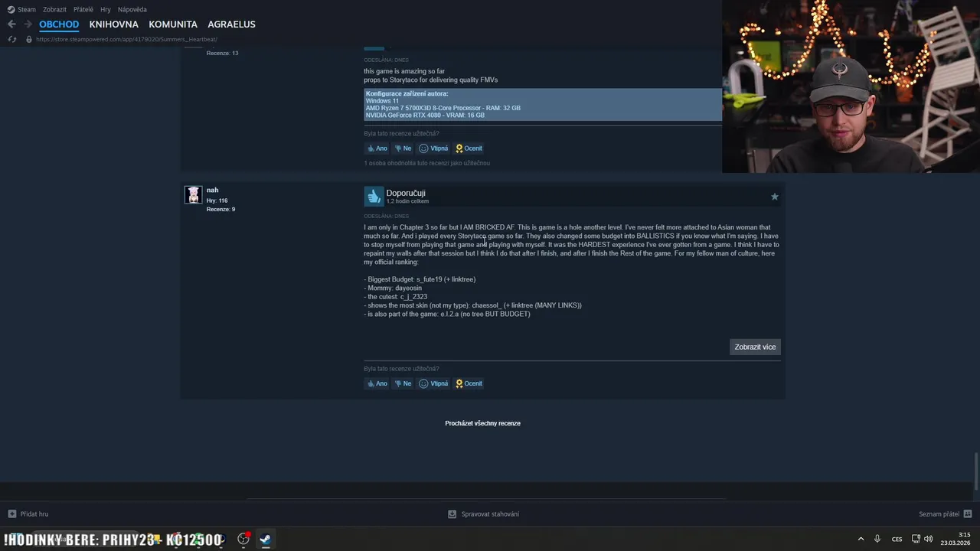Click the 'Biggest Budget: s_fute19' line
Image resolution: width=980 pixels, height=551 pixels.
[420, 279]
